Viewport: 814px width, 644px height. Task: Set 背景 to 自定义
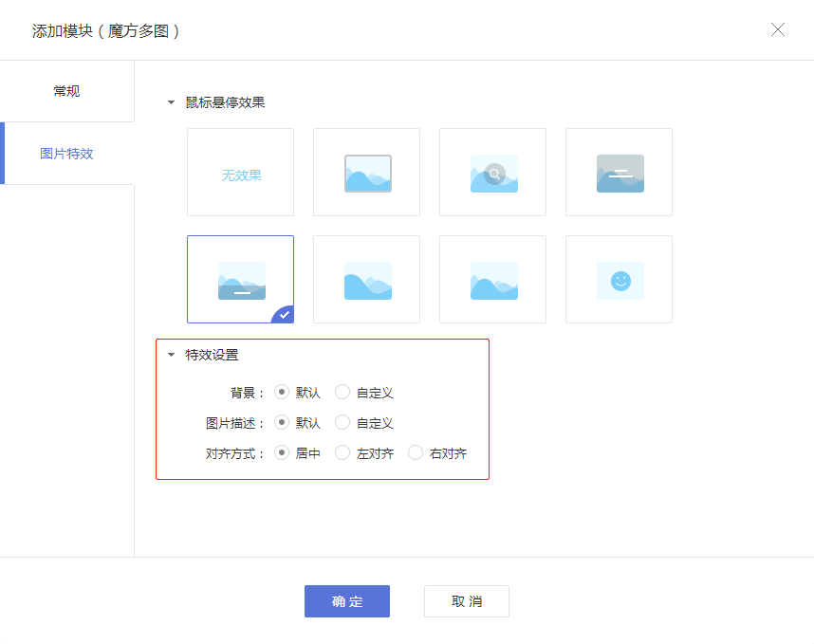[x=342, y=392]
